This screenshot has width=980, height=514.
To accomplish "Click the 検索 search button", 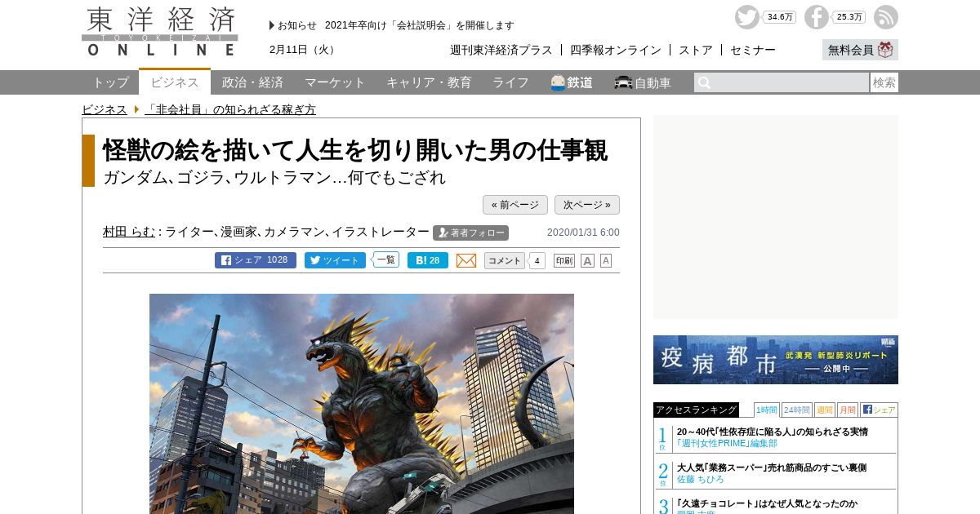I will pos(884,82).
